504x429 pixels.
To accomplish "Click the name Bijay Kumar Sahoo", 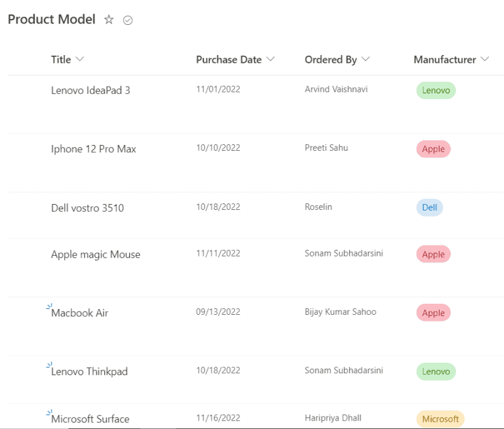I will [341, 312].
